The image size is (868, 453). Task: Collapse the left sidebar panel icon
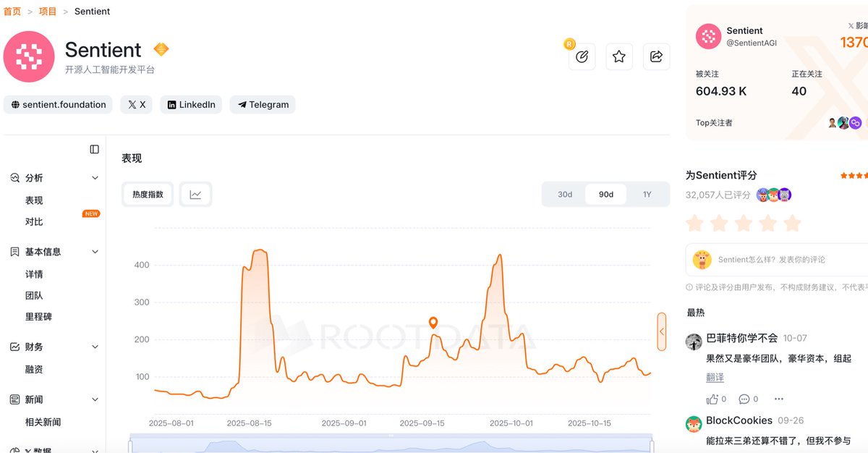pyautogui.click(x=95, y=149)
